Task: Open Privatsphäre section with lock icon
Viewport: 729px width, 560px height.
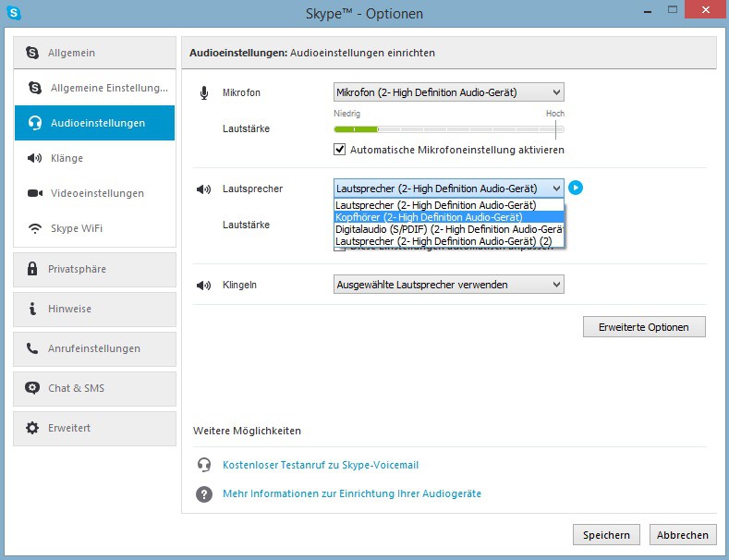Action: pos(94,269)
